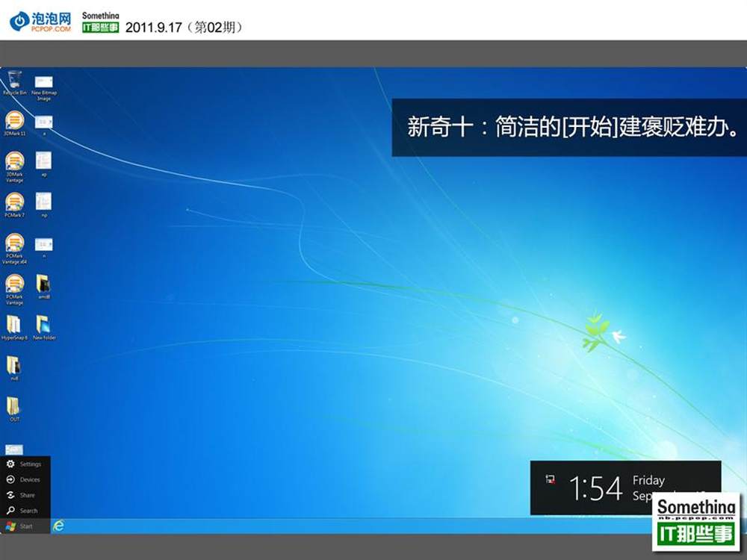
Task: Select the folder icon right of PCMark Vantage
Action: (x=44, y=287)
